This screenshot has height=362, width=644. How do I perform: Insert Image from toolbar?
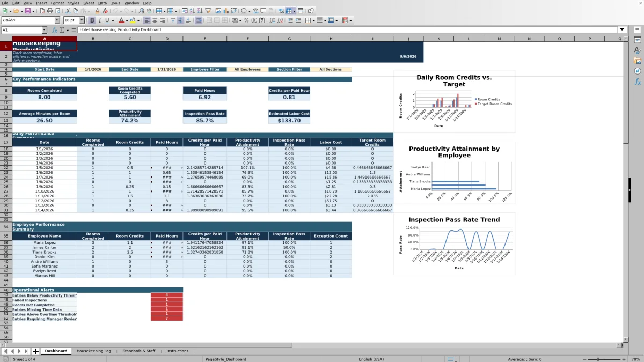coord(218,11)
